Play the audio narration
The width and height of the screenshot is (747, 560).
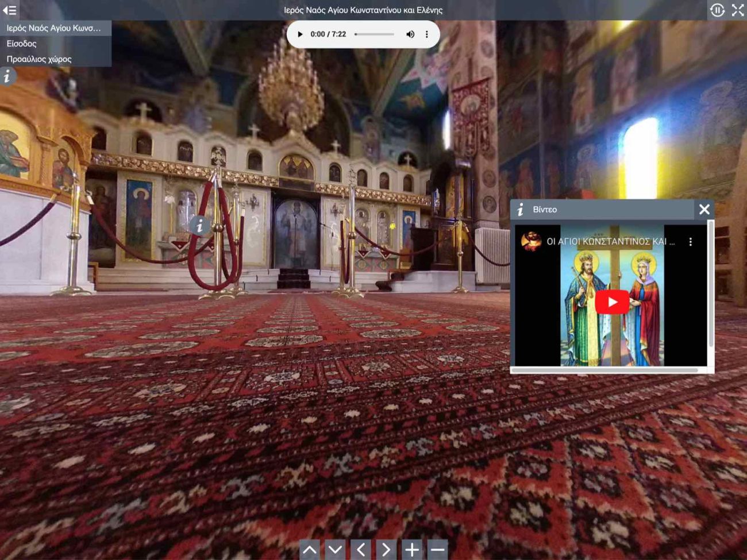click(x=300, y=34)
